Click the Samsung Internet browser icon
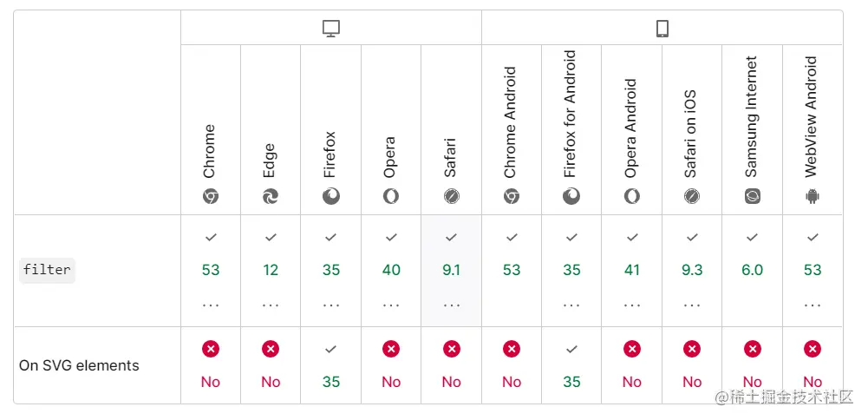Image resolution: width=868 pixels, height=420 pixels. click(752, 197)
